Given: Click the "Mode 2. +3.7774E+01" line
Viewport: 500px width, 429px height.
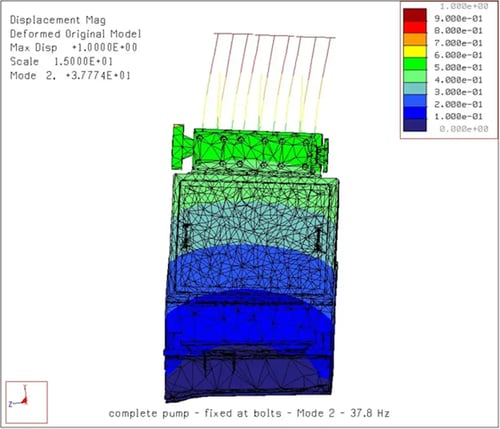Looking at the screenshot, I should click(x=70, y=76).
